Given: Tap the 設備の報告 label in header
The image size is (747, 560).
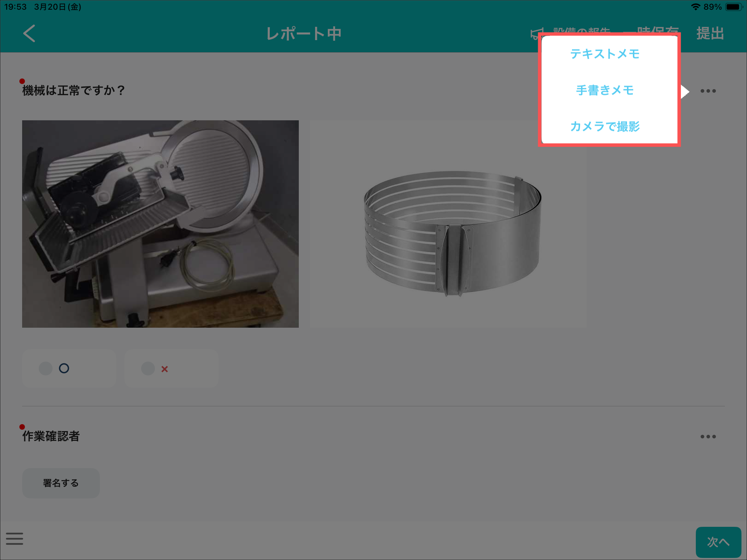Looking at the screenshot, I should coord(581,30).
